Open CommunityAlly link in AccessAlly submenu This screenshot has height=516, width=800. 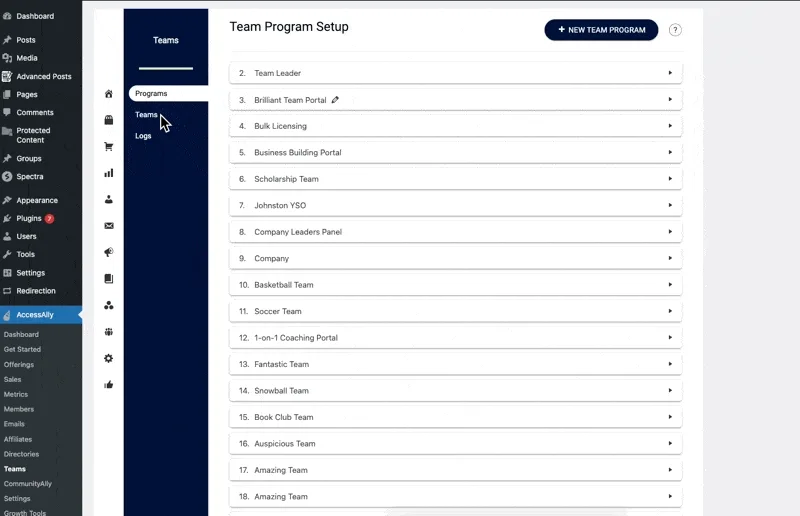pyautogui.click(x=28, y=484)
